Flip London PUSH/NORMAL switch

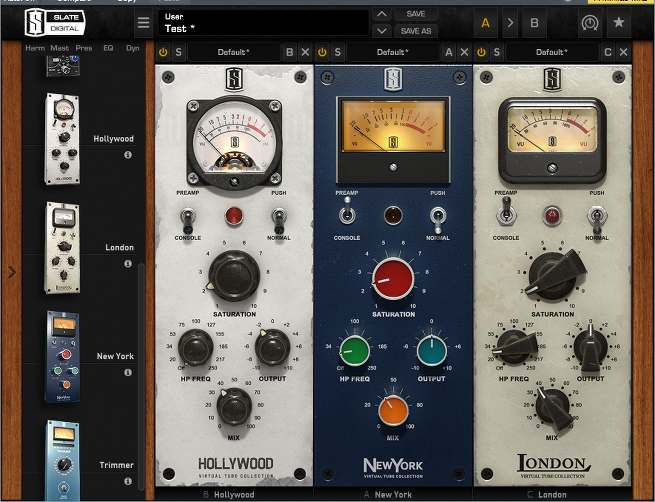[597, 219]
